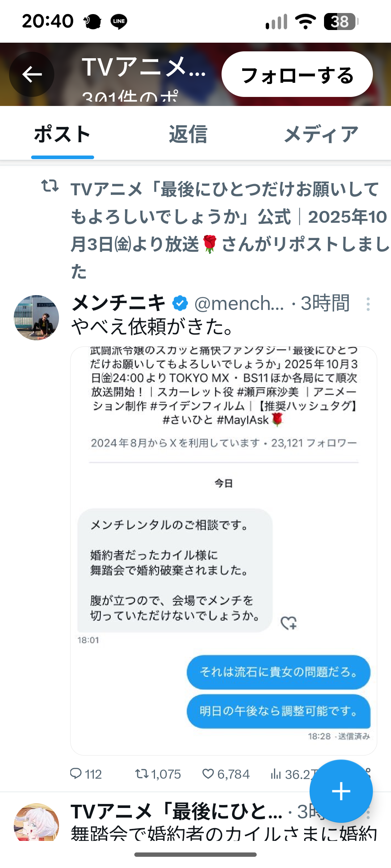The height and width of the screenshot is (868, 391).
Task: Repost the tweet with 1,075 reposts
Action: (142, 774)
